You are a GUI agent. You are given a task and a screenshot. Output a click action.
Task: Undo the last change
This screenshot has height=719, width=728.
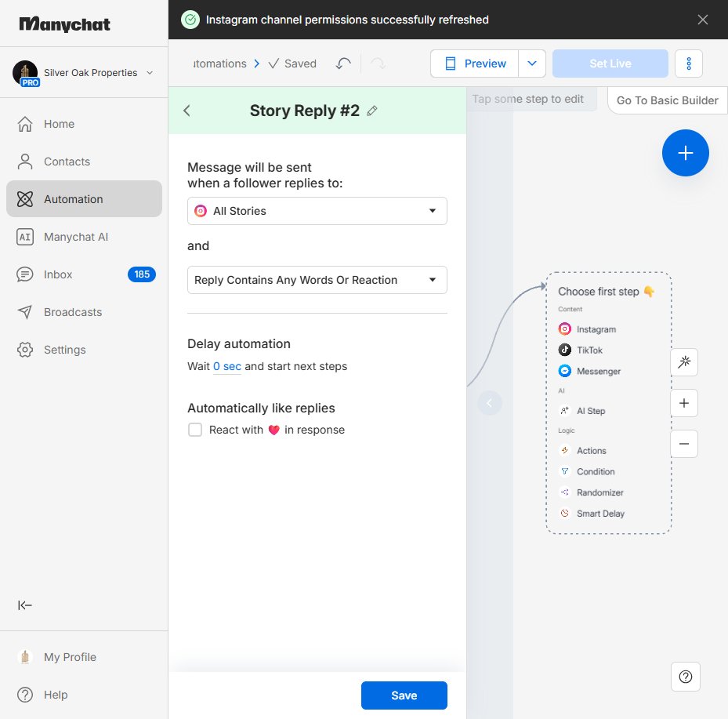343,64
